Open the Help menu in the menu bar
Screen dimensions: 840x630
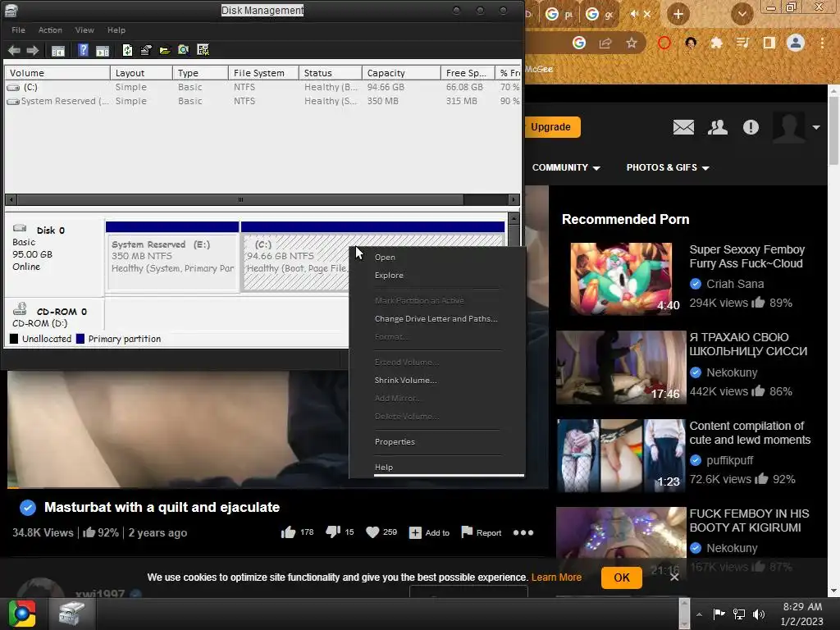click(116, 30)
